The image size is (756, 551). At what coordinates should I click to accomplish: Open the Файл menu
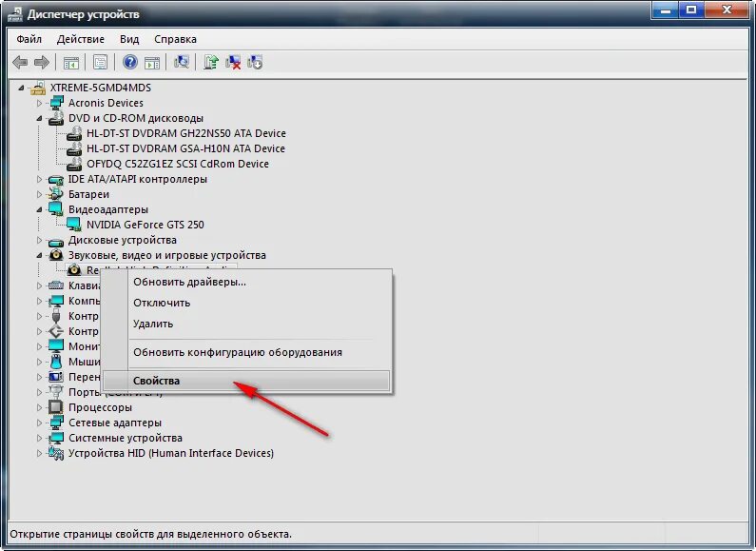click(29, 39)
